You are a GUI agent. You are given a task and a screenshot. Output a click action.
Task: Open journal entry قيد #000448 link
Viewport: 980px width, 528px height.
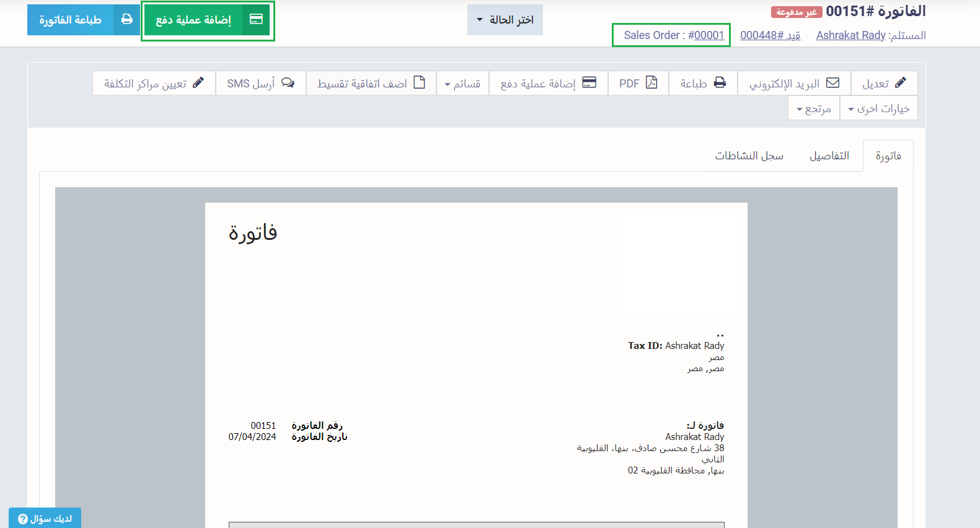pos(770,35)
